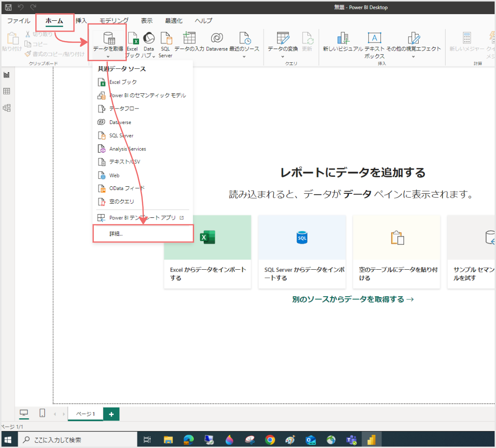Open the Windows Start menu
Screen dimensions: 496x448
coord(8,440)
